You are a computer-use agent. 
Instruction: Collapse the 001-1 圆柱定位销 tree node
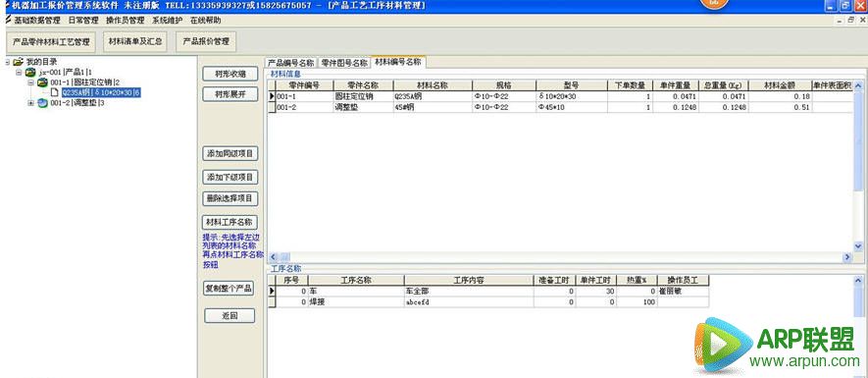[31, 82]
